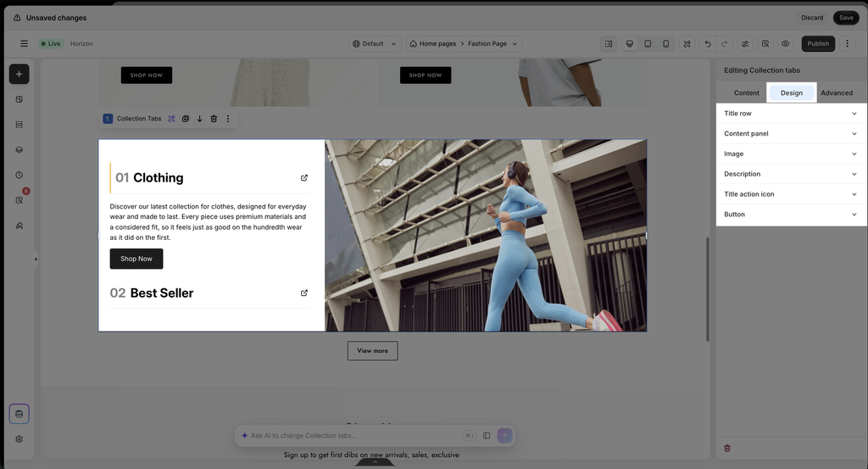The width and height of the screenshot is (868, 469).
Task: Click the Save button
Action: coord(846,18)
